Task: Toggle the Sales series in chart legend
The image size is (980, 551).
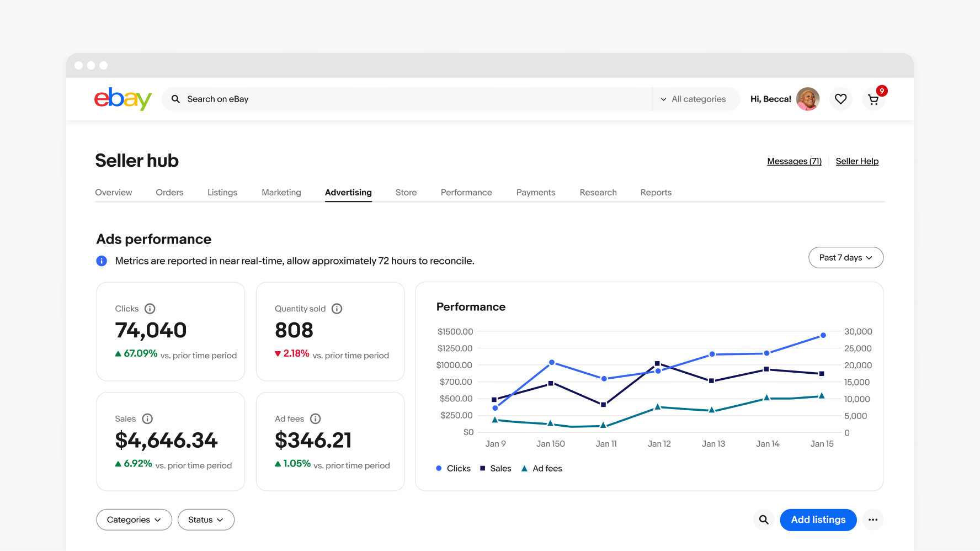Action: pos(496,468)
